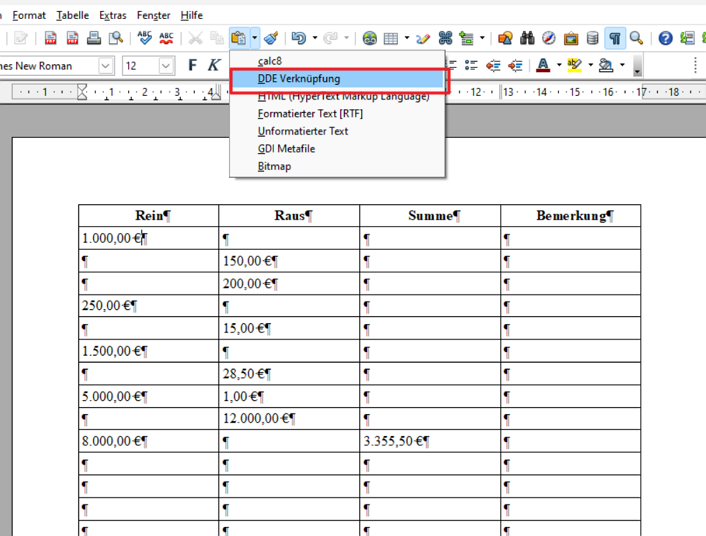Viewport: 706px width, 536px height.
Task: Open the Navigator compass icon
Action: 549,38
